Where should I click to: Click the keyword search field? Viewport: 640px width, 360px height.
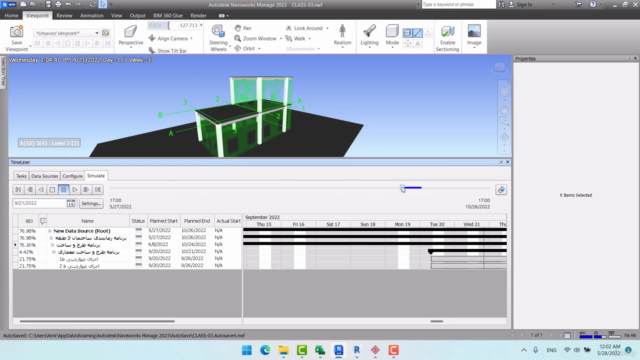coord(458,4)
